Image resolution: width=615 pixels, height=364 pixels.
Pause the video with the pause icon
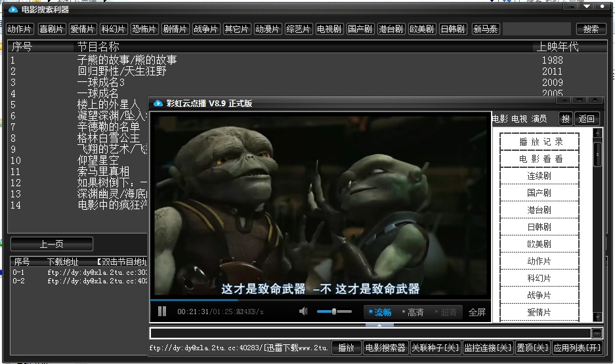tap(162, 312)
